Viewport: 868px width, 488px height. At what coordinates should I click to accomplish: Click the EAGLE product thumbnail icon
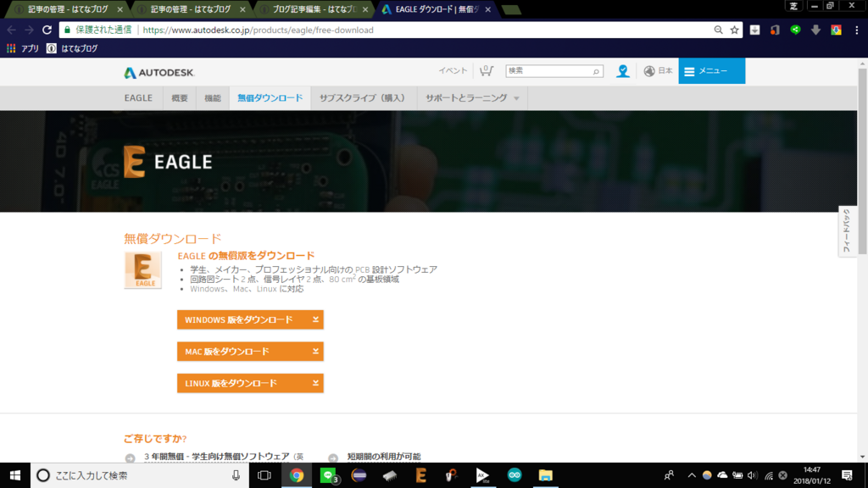(142, 270)
